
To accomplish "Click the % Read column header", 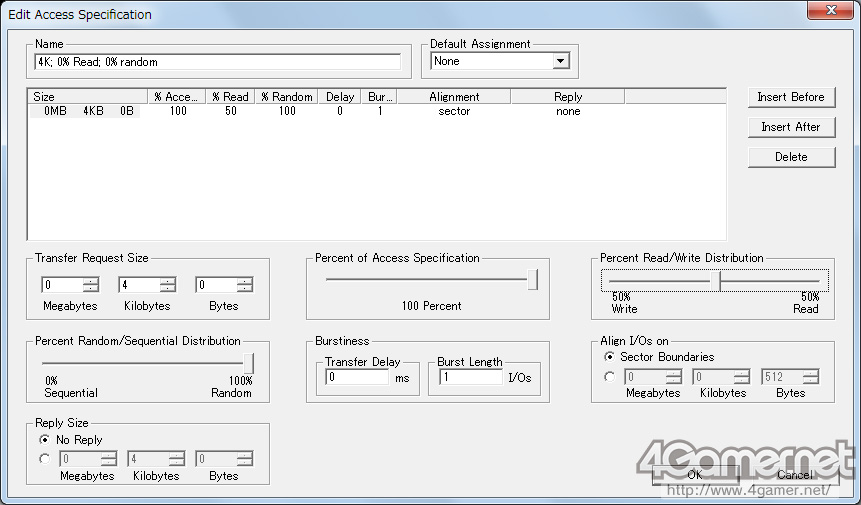I will click(x=229, y=97).
